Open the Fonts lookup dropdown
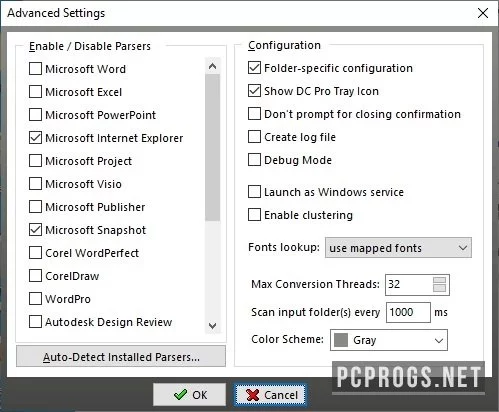This screenshot has width=499, height=412. [x=398, y=248]
